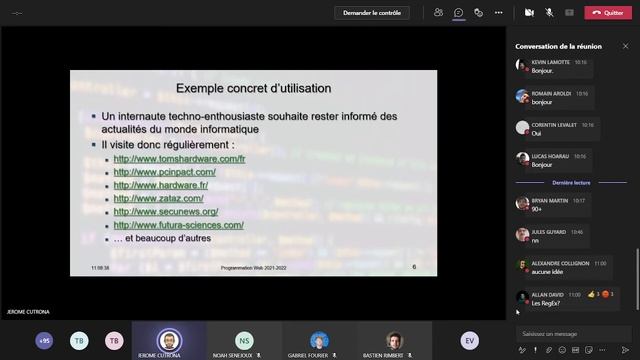Mark message important with exclamation icon

535,350
